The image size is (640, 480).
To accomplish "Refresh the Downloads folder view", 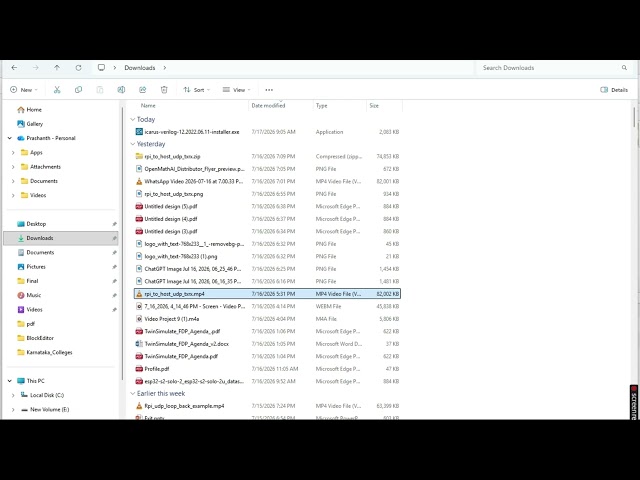I will [x=78, y=68].
